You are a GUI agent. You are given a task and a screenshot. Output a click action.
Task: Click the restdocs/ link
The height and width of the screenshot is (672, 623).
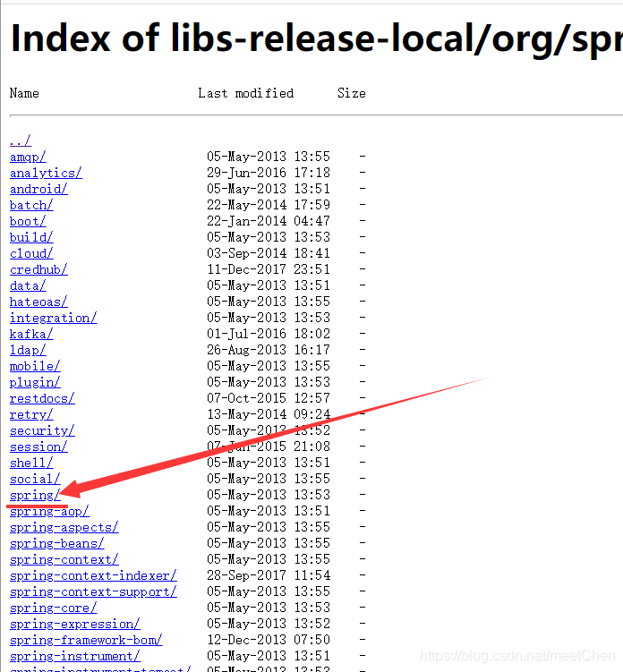(42, 398)
